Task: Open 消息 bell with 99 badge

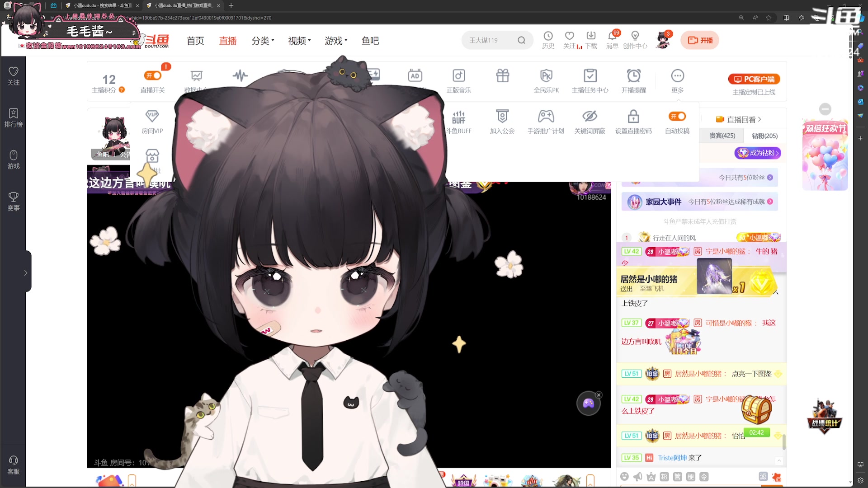Action: pyautogui.click(x=613, y=40)
